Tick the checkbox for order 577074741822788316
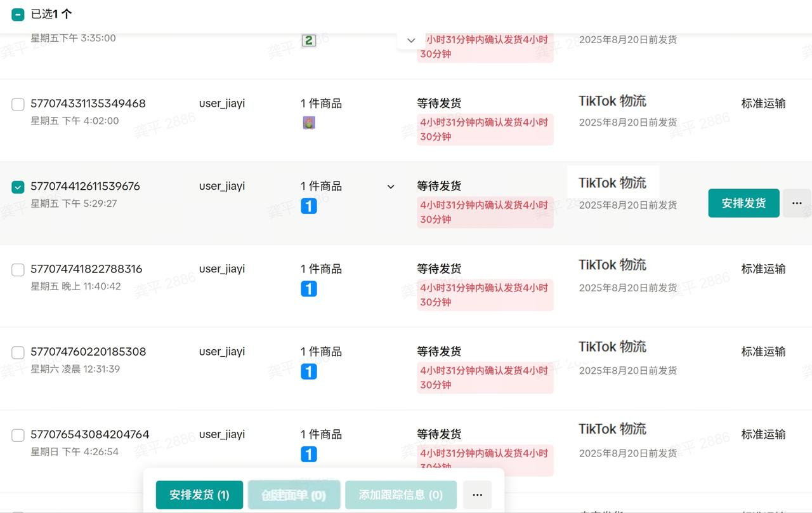Image resolution: width=812 pixels, height=513 pixels. 18,270
